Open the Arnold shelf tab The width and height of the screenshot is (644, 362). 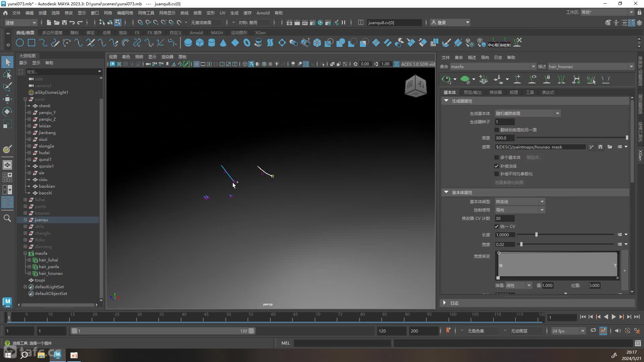coord(196,33)
